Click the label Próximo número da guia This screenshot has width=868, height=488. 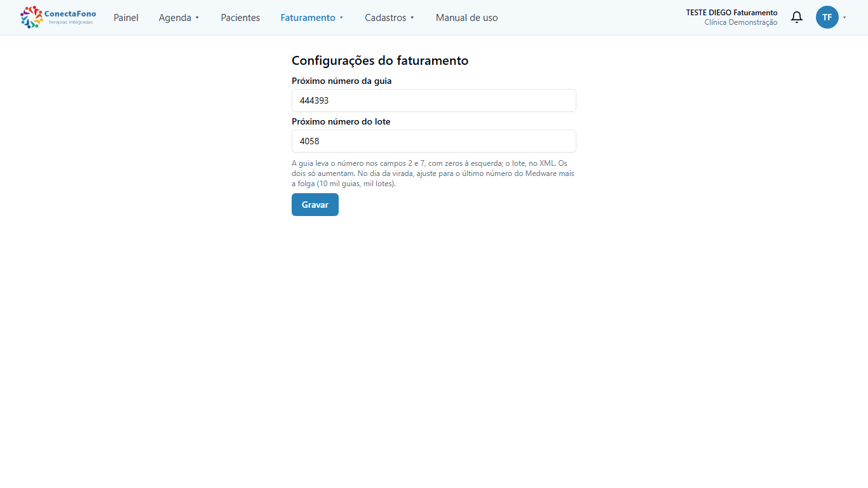(342, 81)
